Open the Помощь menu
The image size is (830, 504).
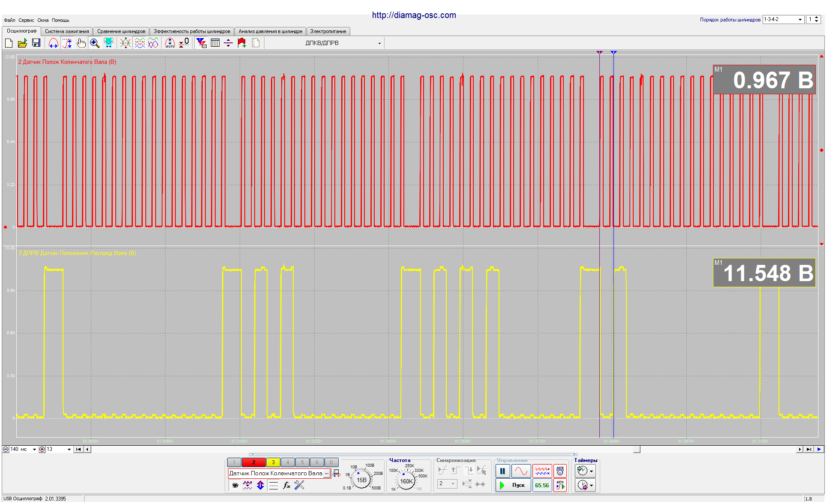[x=60, y=20]
